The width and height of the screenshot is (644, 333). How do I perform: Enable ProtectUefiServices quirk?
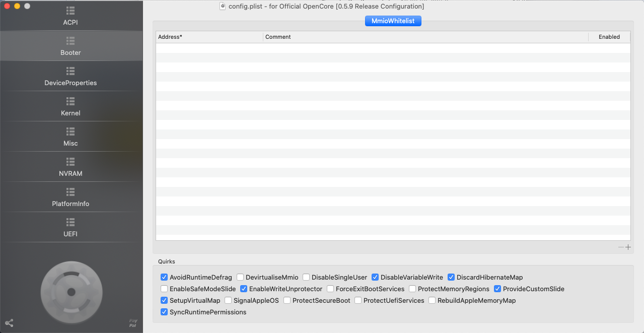coord(358,300)
